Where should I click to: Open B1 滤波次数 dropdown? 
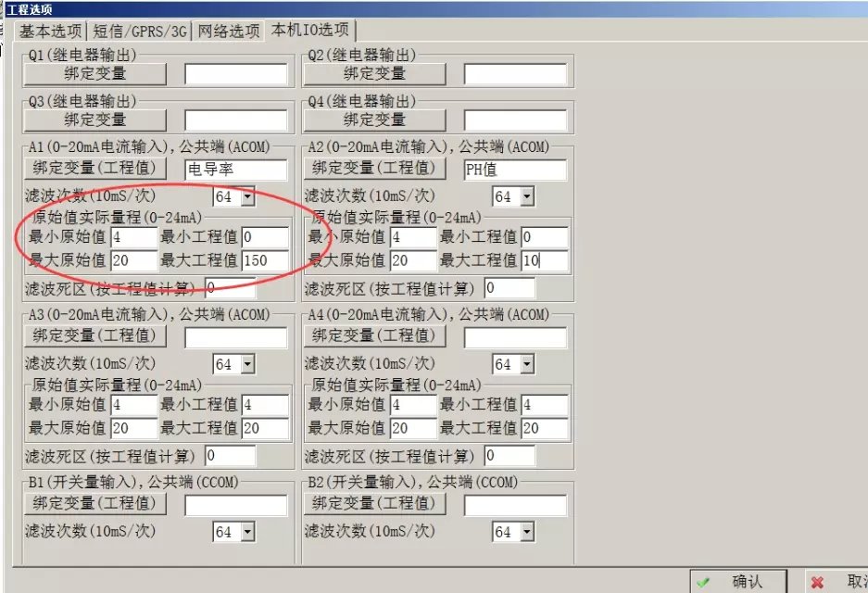click(x=247, y=532)
